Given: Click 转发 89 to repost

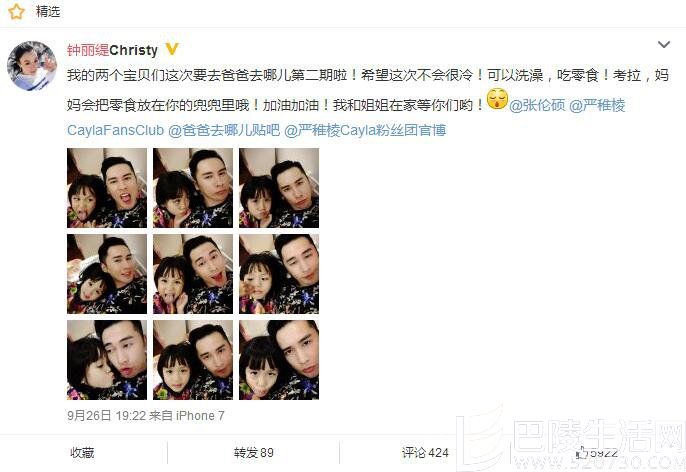Looking at the screenshot, I should [x=254, y=453].
